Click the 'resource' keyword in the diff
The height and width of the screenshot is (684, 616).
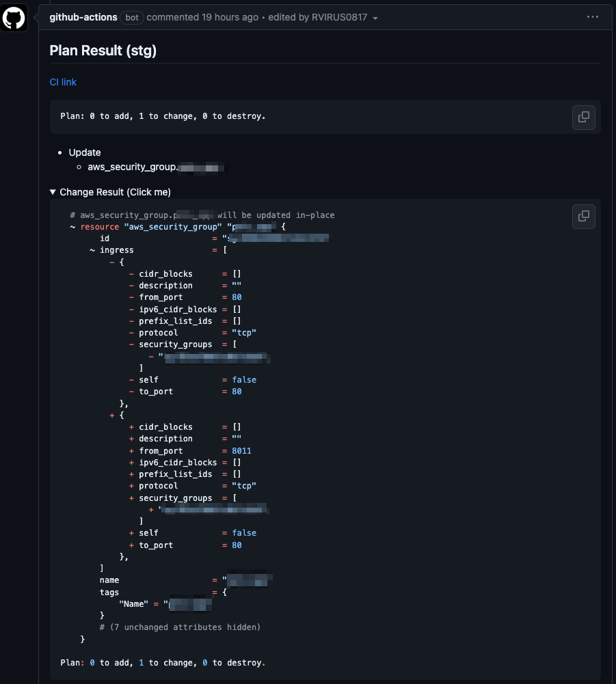100,227
